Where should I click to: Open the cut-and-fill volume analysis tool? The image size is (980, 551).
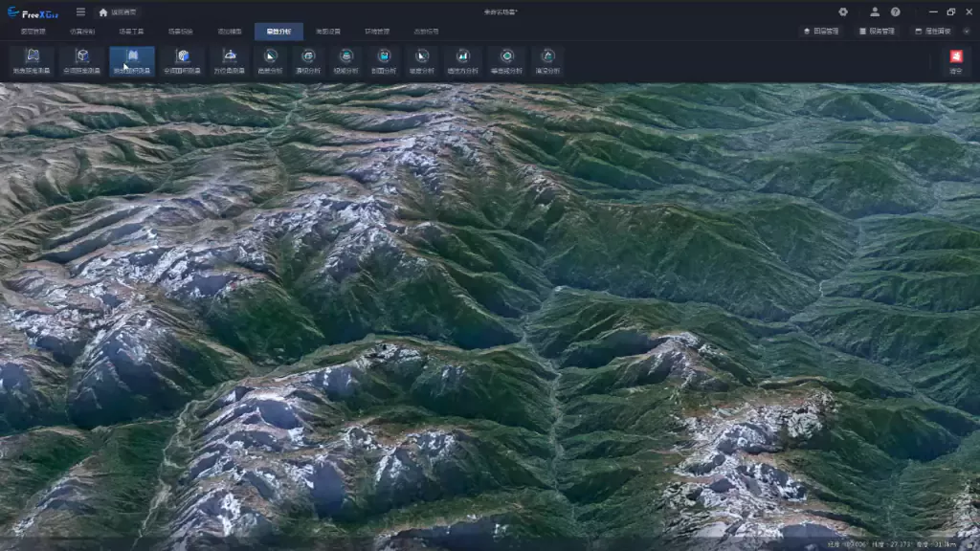click(x=463, y=61)
